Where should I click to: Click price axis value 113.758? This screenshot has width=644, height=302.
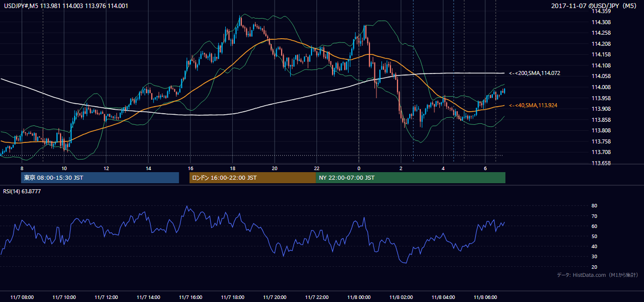click(602, 141)
